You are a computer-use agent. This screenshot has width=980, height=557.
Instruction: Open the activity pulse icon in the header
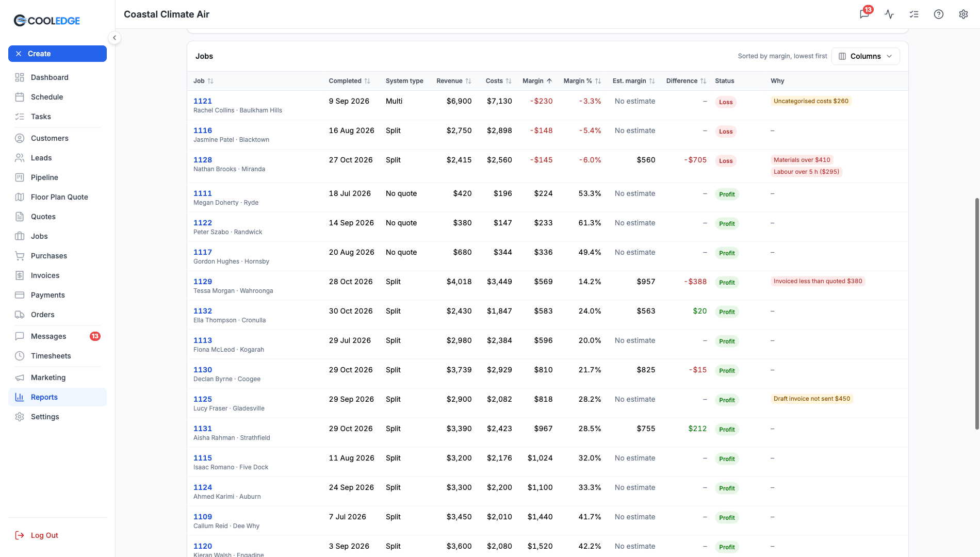pyautogui.click(x=889, y=14)
